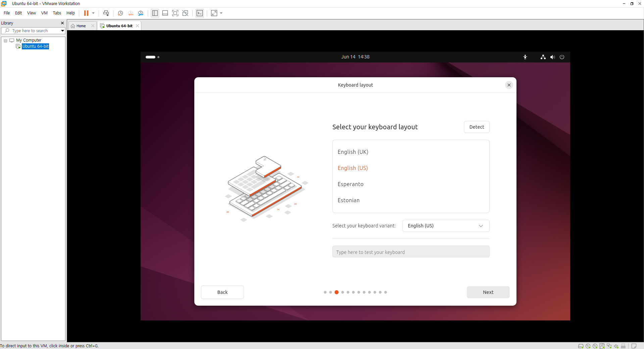644x349 pixels.
Task: Select Ubuntu 64-bit in the library tree
Action: pos(35,46)
